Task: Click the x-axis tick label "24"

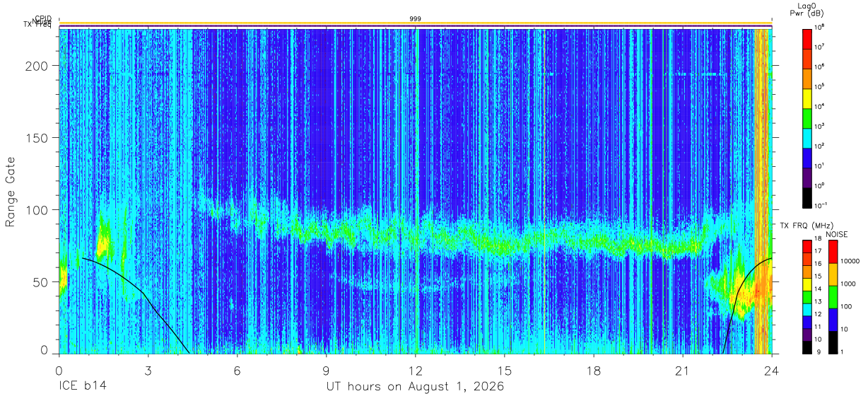Action: [x=771, y=370]
